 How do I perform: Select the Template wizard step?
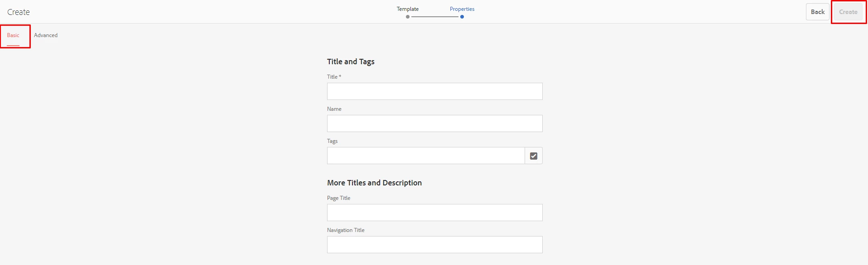point(408,9)
